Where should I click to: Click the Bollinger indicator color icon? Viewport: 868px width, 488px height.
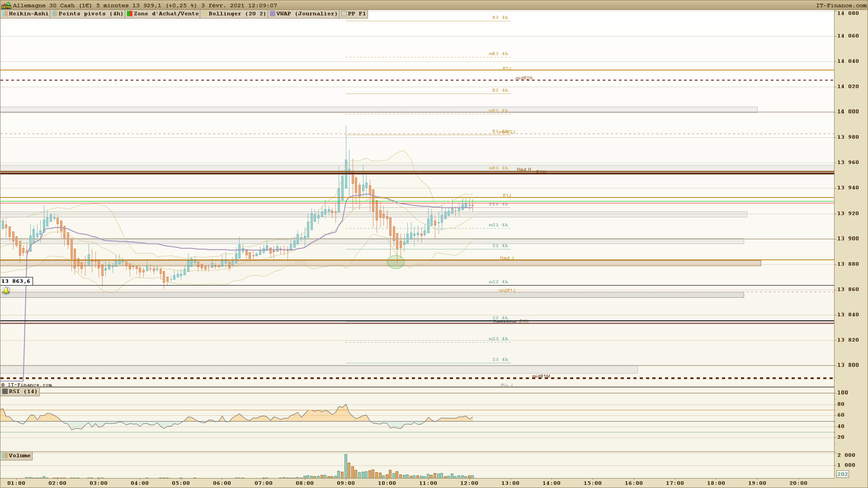coord(205,14)
